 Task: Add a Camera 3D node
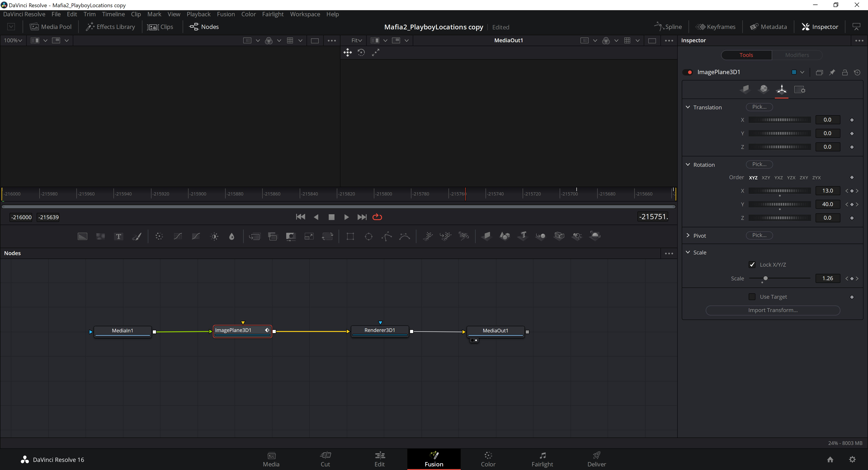(x=559, y=236)
